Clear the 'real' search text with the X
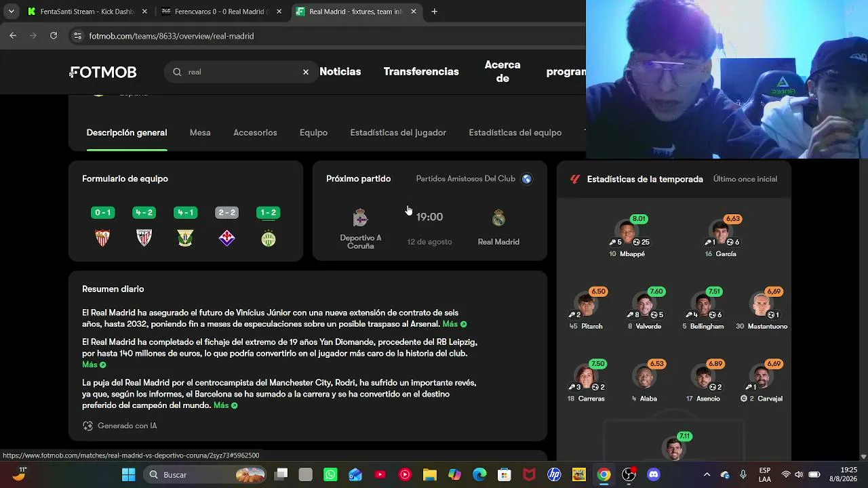This screenshot has width=868, height=488. click(x=306, y=72)
